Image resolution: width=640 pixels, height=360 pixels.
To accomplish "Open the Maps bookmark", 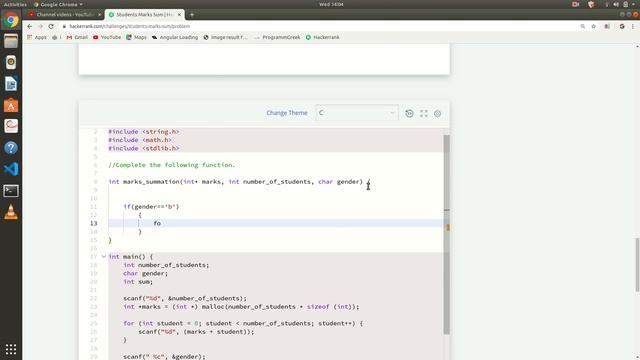I will click(x=136, y=37).
